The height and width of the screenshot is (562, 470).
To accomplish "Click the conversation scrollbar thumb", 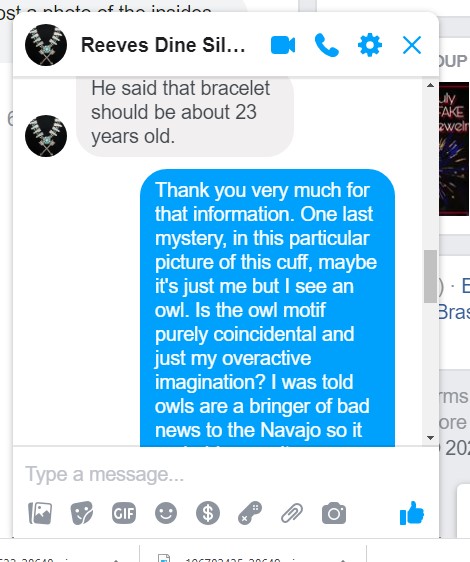I will (430, 276).
